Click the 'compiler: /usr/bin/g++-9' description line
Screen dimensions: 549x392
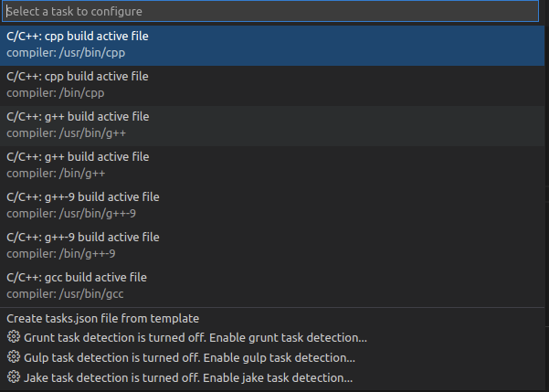[x=71, y=213]
